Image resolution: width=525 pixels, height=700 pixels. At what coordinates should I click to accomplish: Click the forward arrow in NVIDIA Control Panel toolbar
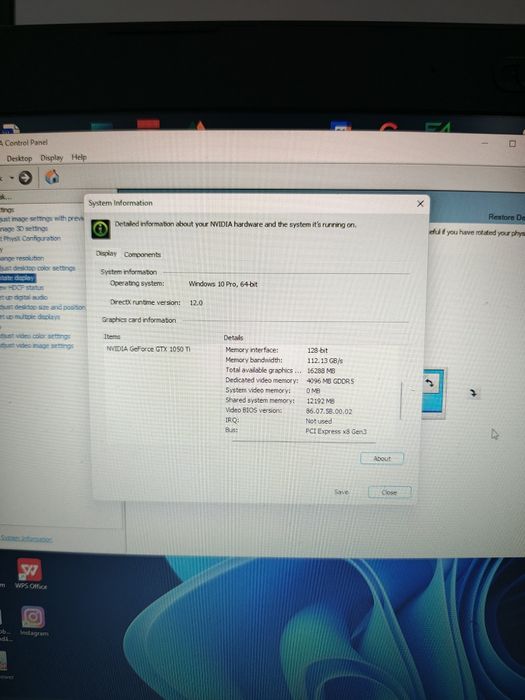tap(25, 178)
